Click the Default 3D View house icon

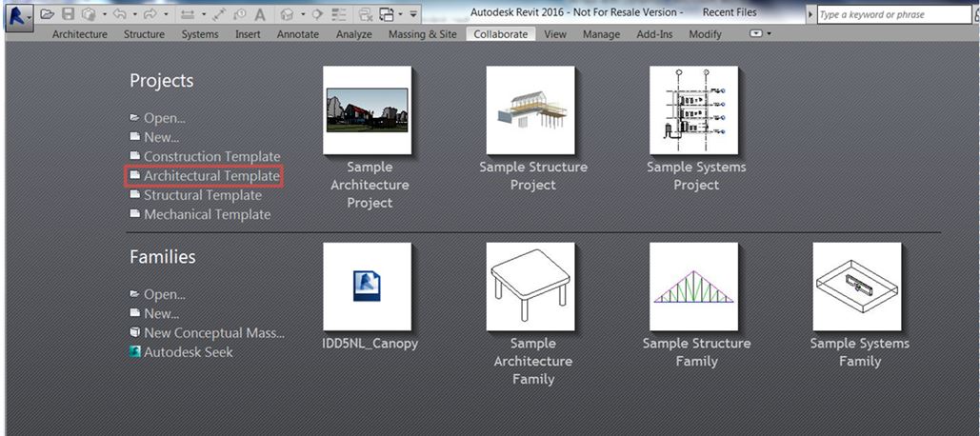pyautogui.click(x=287, y=13)
